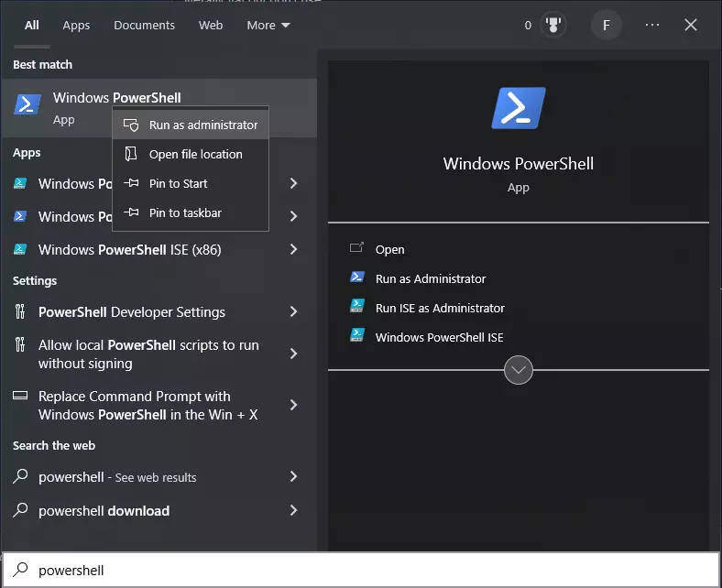This screenshot has height=588, width=722.
Task: Switch to the Documents search tab
Action: click(x=144, y=26)
